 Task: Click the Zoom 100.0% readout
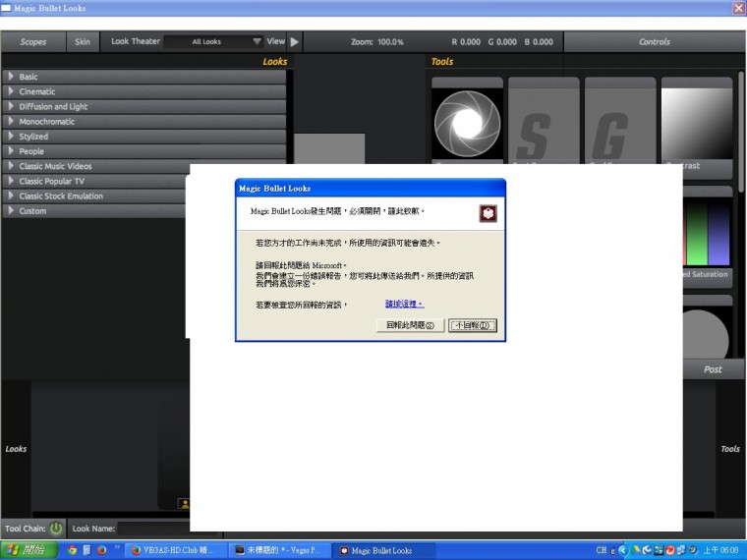(x=376, y=42)
